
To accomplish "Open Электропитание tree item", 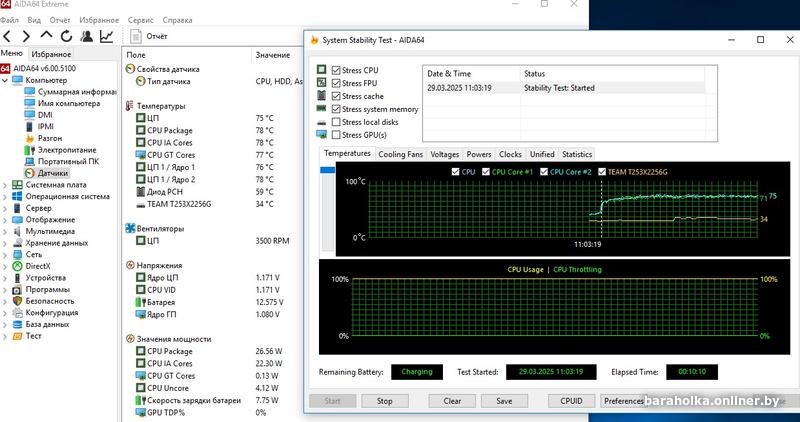I will click(x=67, y=150).
